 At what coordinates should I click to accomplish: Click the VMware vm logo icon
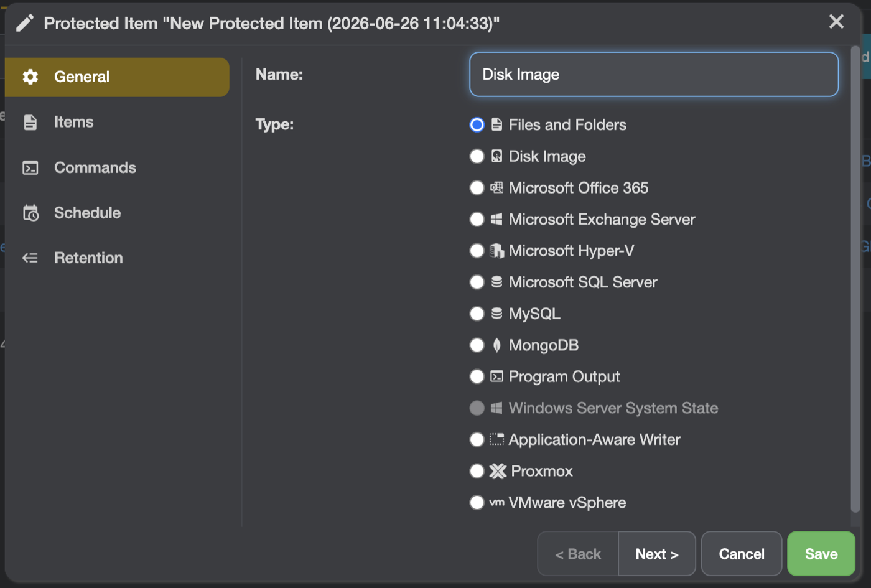496,503
